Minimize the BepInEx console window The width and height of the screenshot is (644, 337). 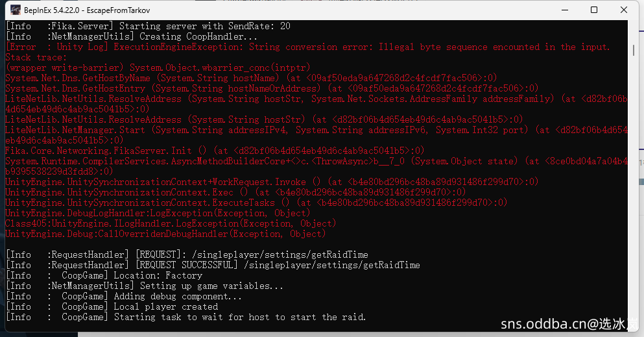click(562, 10)
